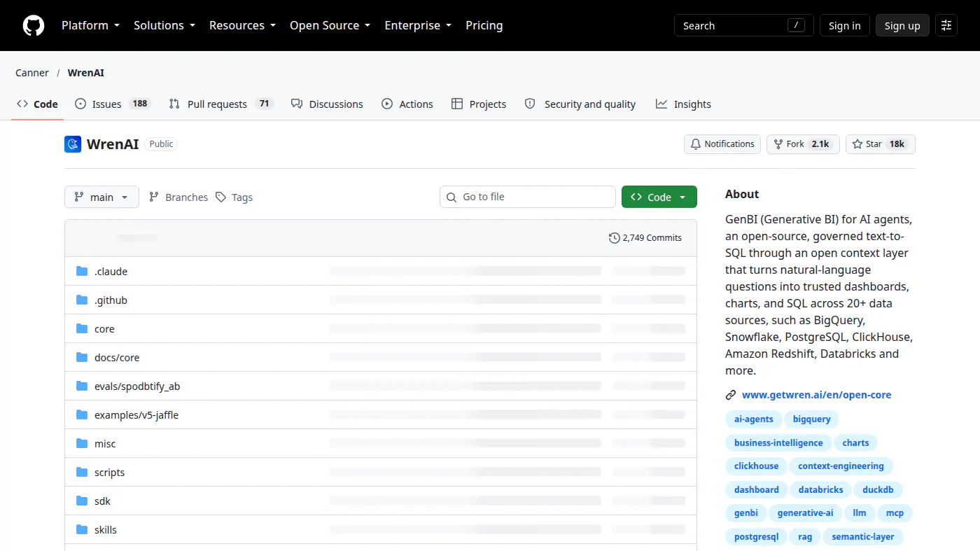Click the .claude folder icon
The height and width of the screenshot is (551, 980).
point(82,271)
